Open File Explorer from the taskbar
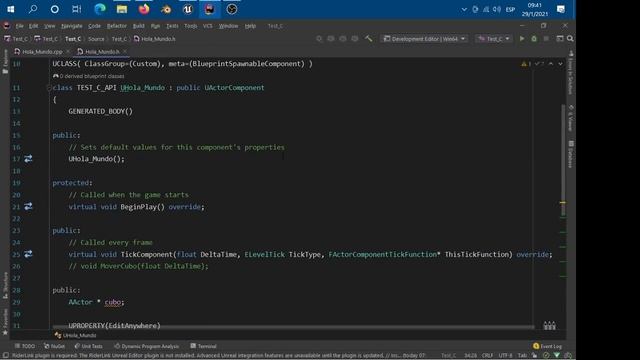Screen dimensions: 640x360 click(x=122, y=9)
